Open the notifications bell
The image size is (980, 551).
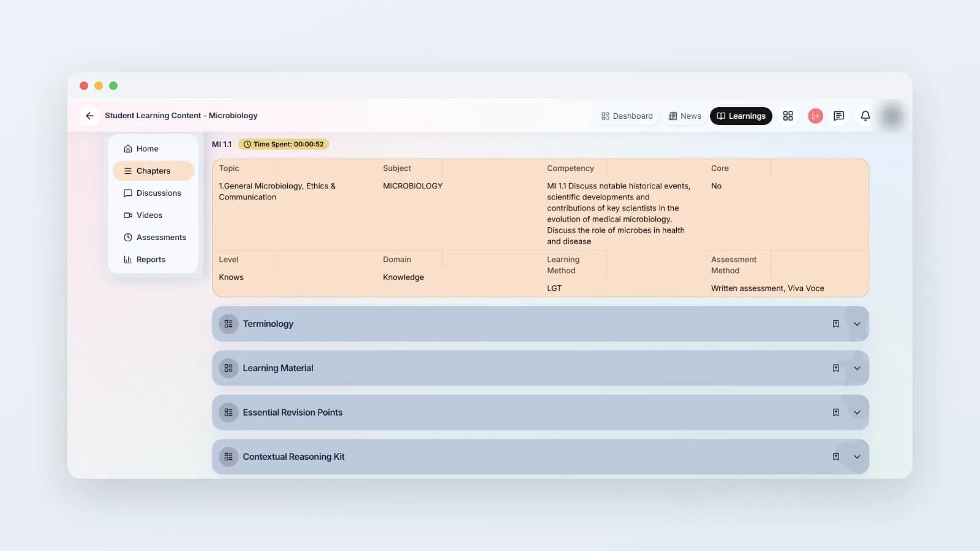tap(865, 116)
